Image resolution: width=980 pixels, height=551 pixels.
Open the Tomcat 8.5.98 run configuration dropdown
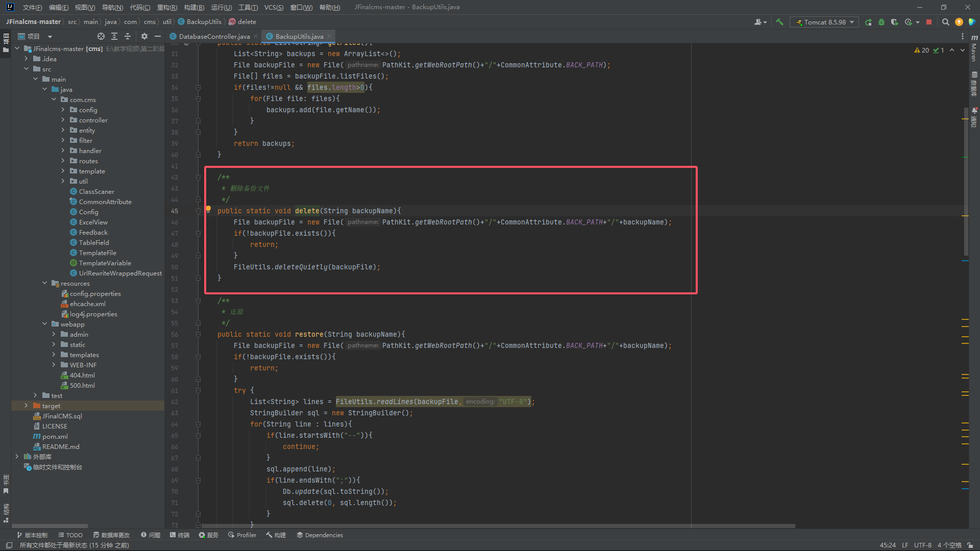[x=824, y=22]
